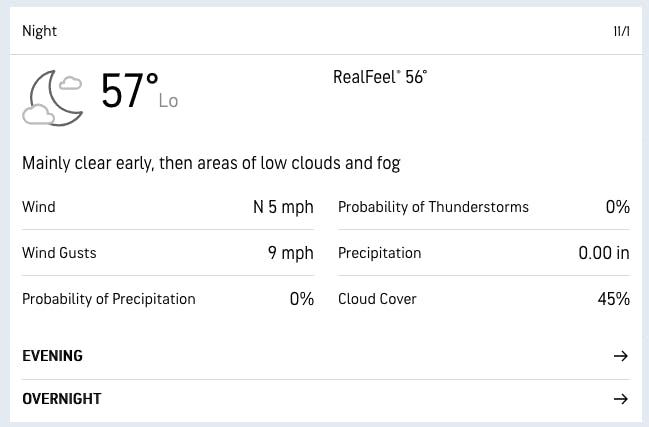
Task: Click the low clouds and fog description
Action: pos(211,163)
